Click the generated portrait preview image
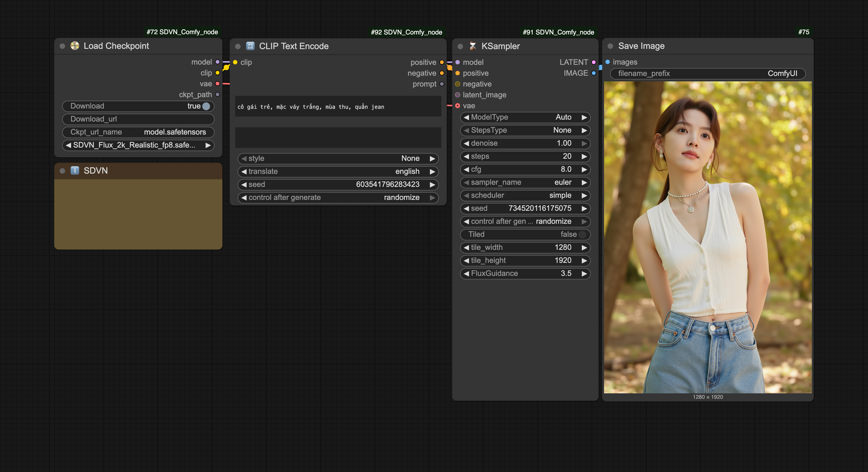The width and height of the screenshot is (868, 472). pyautogui.click(x=708, y=237)
